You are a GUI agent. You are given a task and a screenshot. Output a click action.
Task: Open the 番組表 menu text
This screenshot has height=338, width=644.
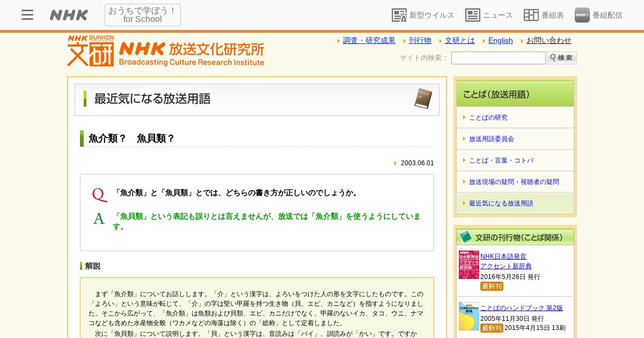coord(553,15)
